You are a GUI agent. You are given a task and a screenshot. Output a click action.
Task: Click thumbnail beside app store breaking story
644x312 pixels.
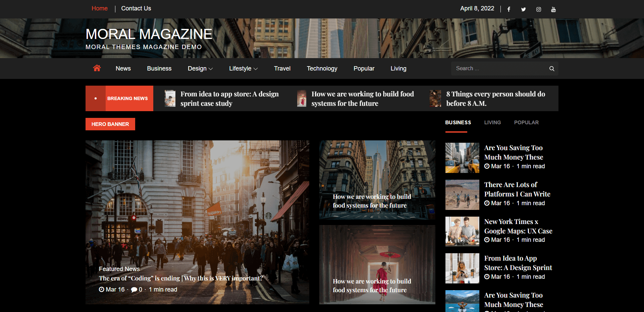pos(170,98)
